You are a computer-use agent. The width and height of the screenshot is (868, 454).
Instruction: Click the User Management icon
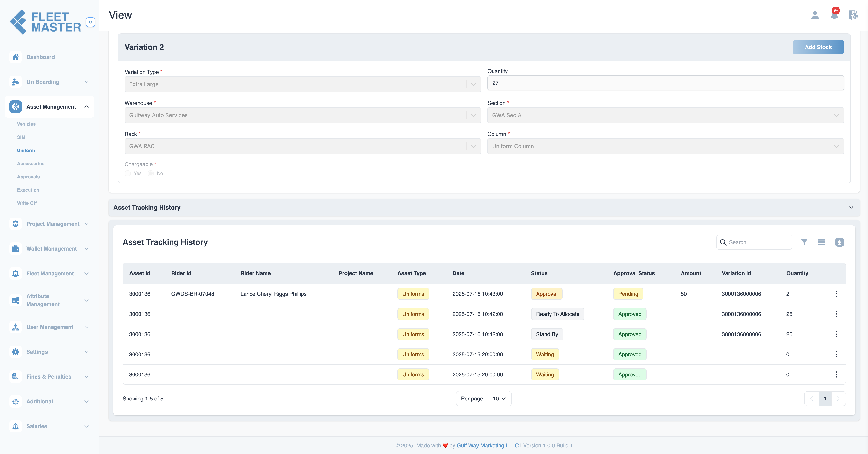[16, 327]
